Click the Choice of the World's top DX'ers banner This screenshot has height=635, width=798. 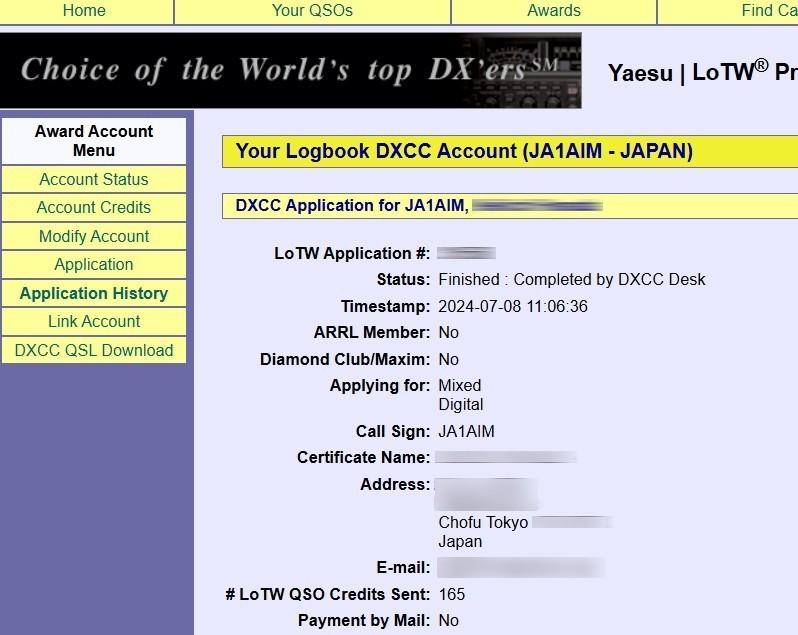(x=290, y=70)
